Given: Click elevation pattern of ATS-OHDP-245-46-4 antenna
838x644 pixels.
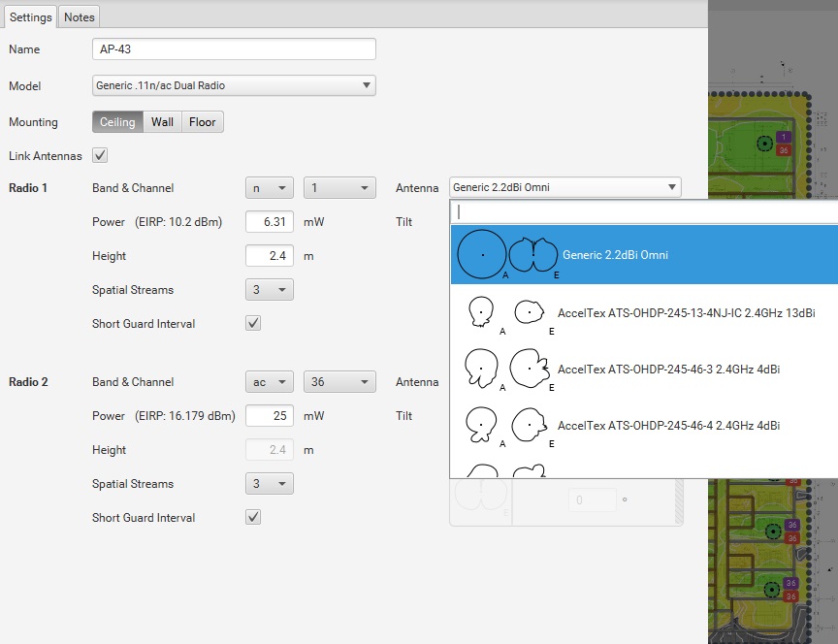Looking at the screenshot, I should pos(530,425).
